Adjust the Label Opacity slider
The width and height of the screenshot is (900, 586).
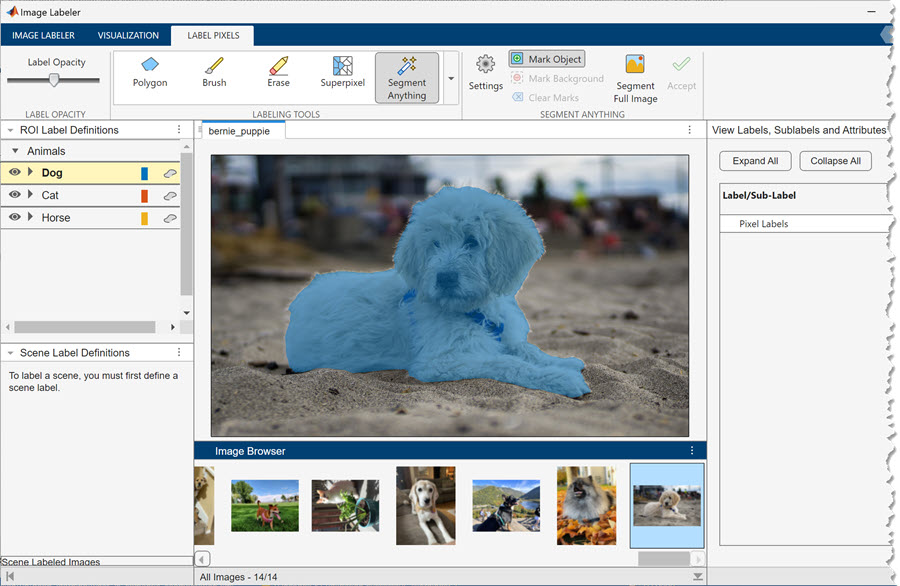[x=54, y=81]
